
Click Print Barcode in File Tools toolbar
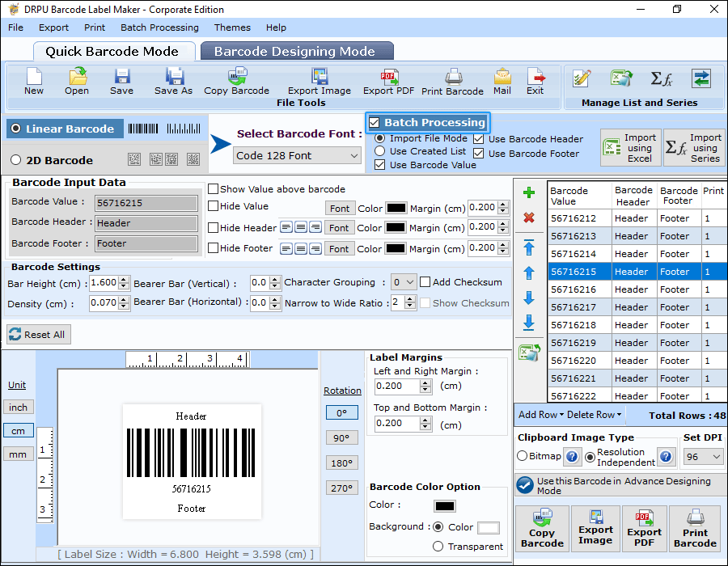point(453,82)
